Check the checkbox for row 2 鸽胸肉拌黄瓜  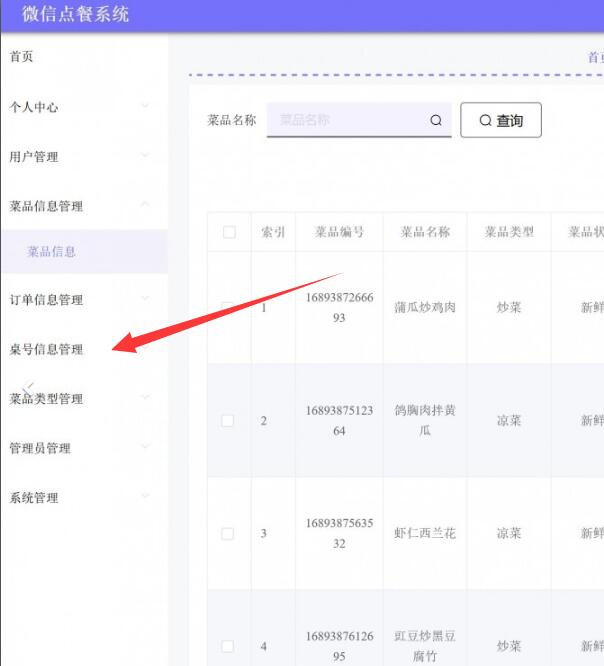click(228, 420)
